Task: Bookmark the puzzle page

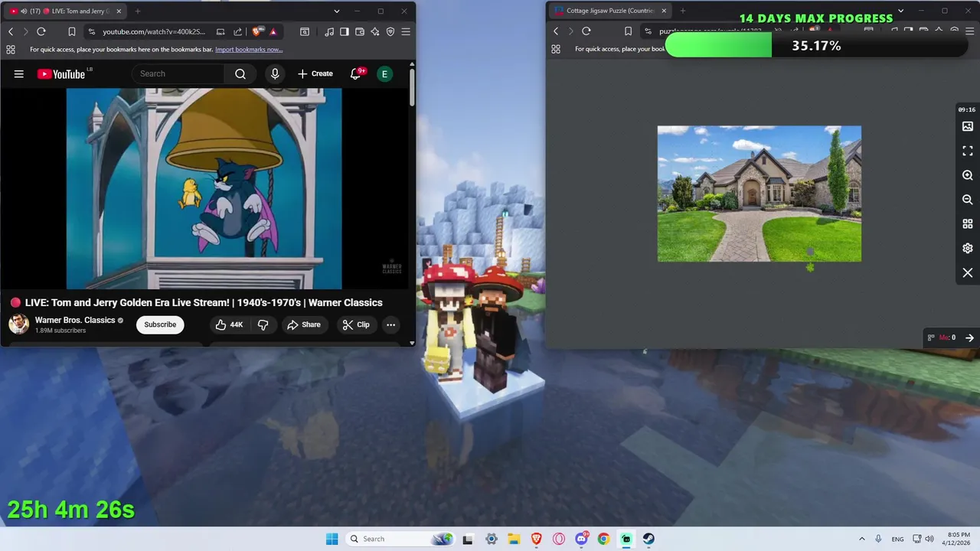Action: coord(628,31)
